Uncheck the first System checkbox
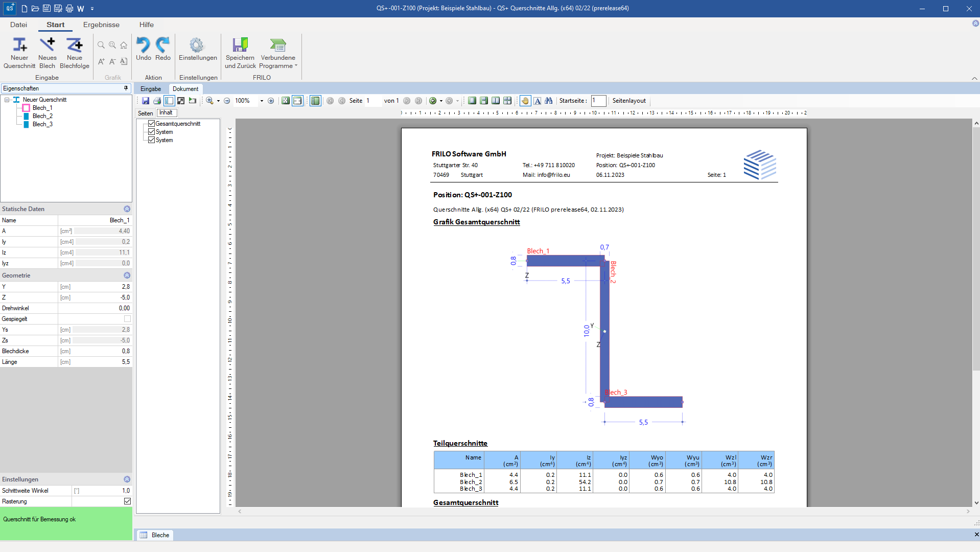Viewport: 980px width, 552px height. (151, 132)
